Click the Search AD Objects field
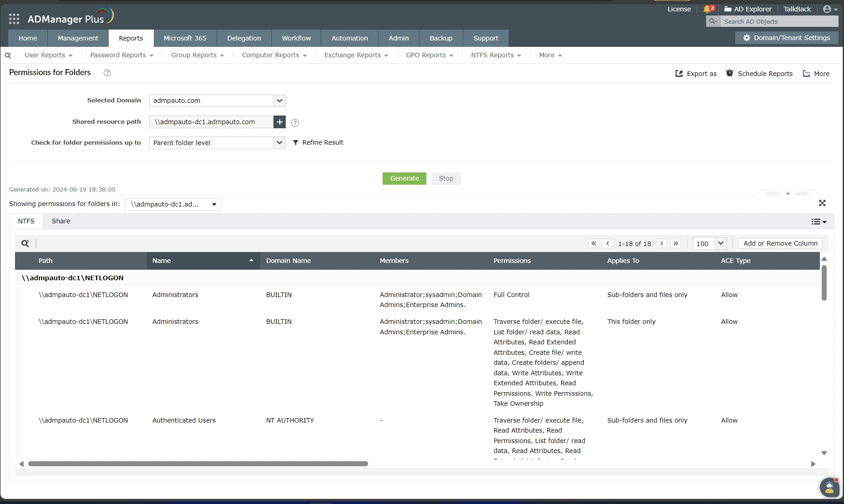Viewport: 844px width, 504px height. point(773,21)
